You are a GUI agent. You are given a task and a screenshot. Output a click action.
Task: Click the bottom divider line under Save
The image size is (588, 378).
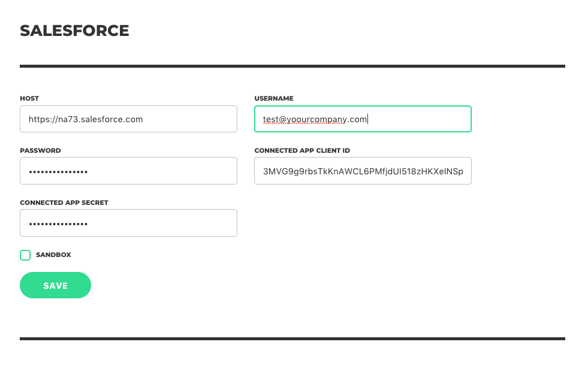point(292,338)
